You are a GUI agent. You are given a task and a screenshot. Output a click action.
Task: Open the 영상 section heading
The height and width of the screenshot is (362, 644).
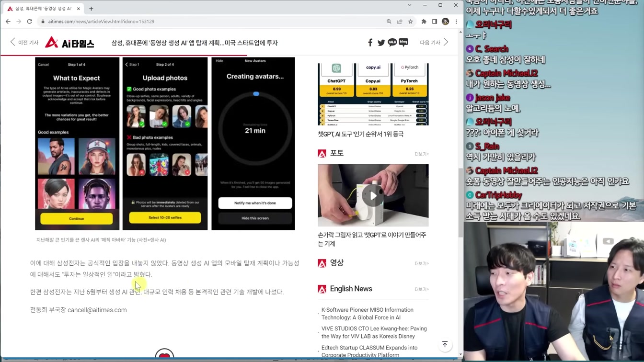coord(337,263)
